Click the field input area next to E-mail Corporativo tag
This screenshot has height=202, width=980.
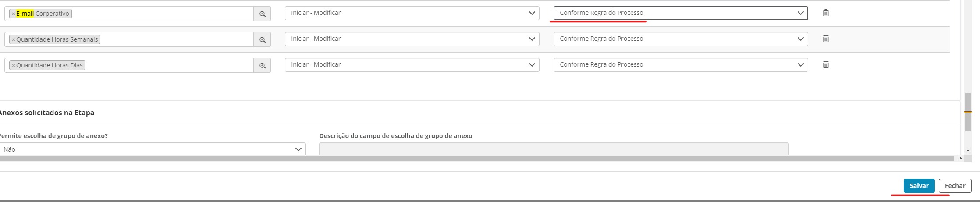click(x=162, y=14)
